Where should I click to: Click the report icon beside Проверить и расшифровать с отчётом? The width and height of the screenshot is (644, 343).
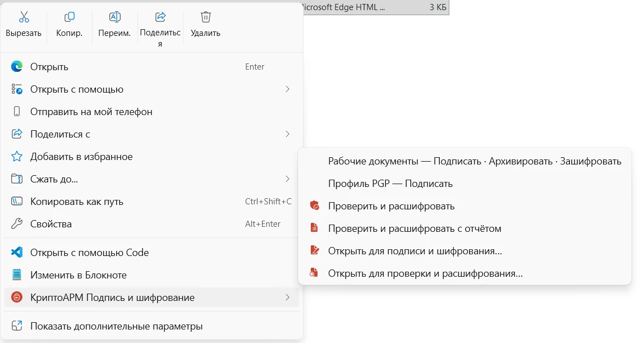pyautogui.click(x=314, y=228)
